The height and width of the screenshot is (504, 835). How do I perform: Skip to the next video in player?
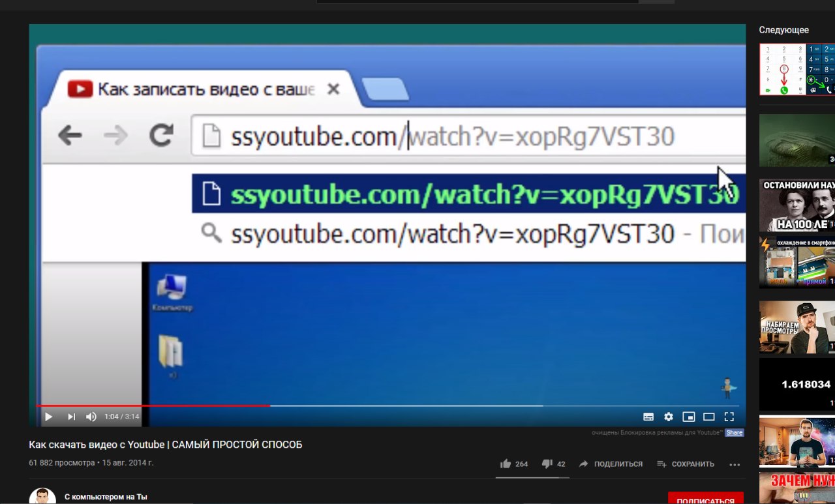72,417
